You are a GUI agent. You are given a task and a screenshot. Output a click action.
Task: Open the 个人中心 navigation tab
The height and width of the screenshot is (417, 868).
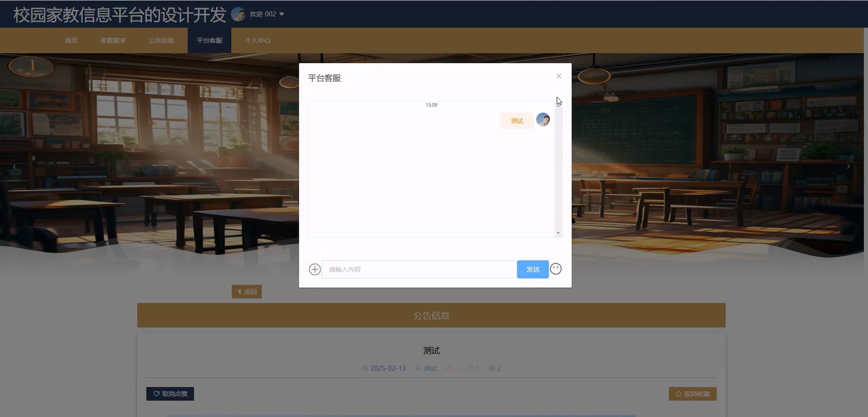pos(258,41)
